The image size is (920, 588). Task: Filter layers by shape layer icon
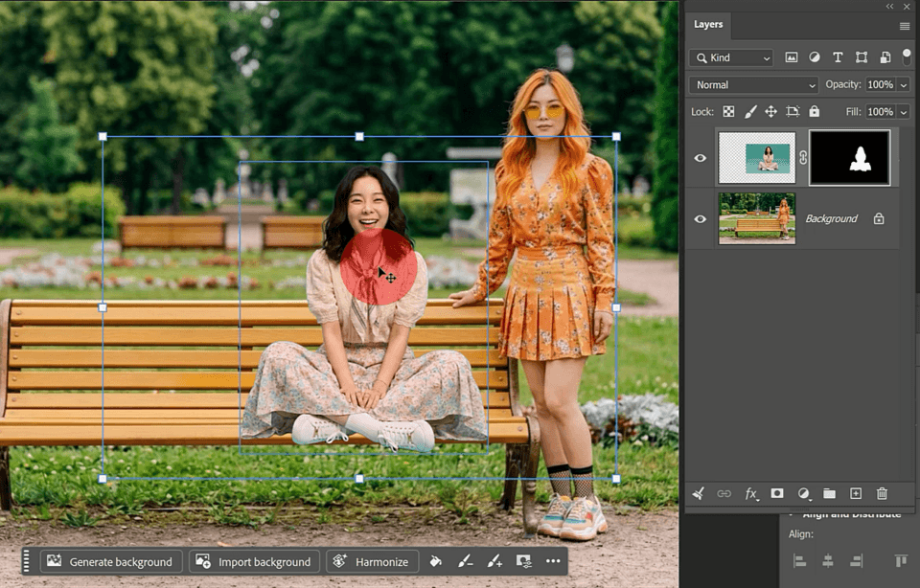coord(862,57)
